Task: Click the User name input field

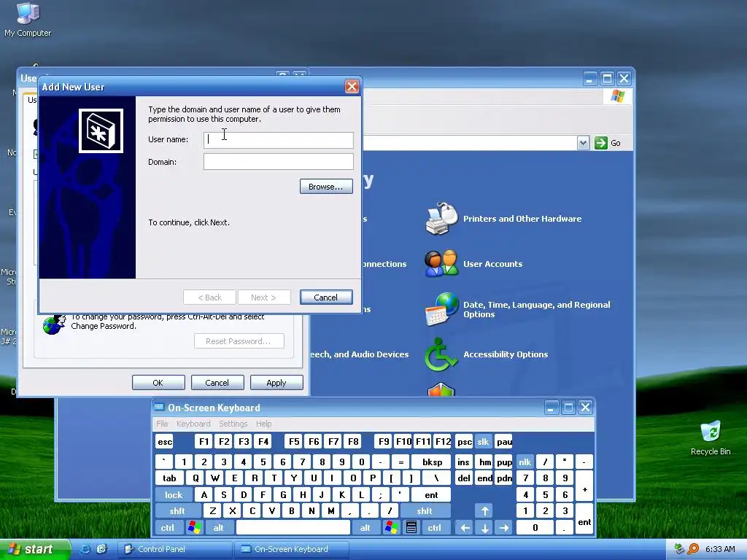Action: pos(278,140)
